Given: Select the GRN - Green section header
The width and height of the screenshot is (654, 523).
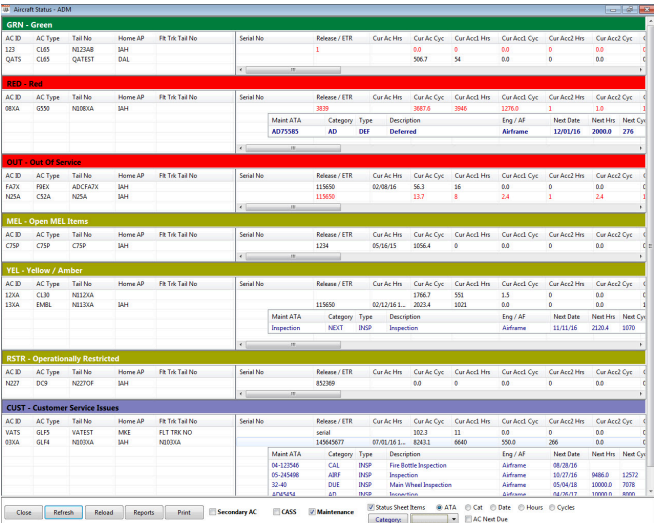Looking at the screenshot, I should [x=323, y=25].
